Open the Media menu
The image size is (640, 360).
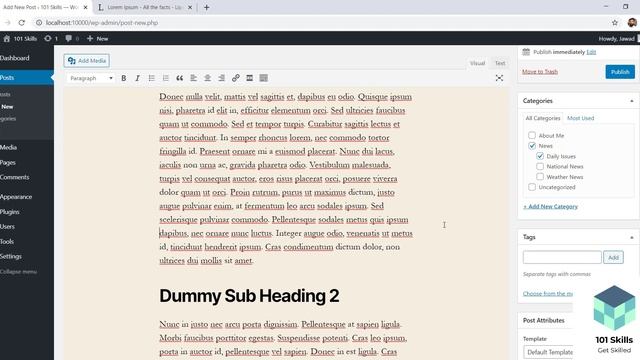(9, 147)
